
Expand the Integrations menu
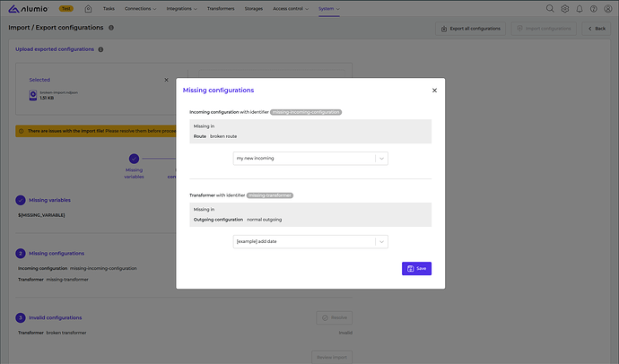pyautogui.click(x=191, y=9)
